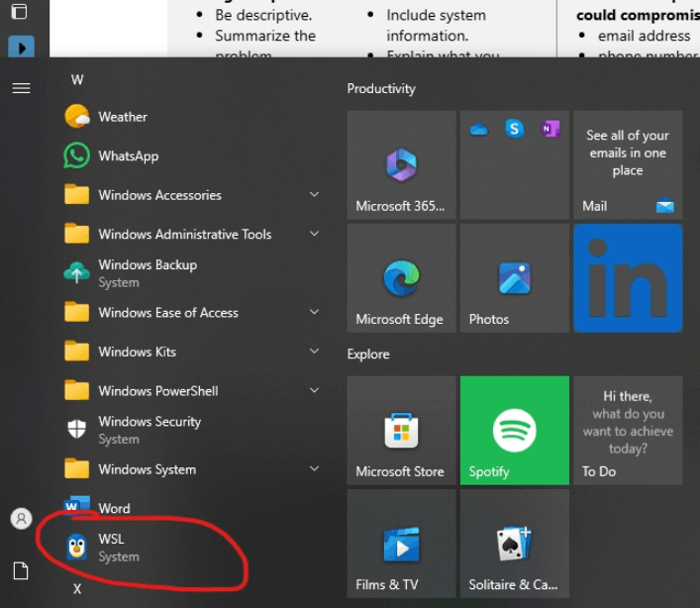Viewport: 700px width, 608px height.
Task: Open the Solitaire & Casual Games tile
Action: tap(514, 544)
